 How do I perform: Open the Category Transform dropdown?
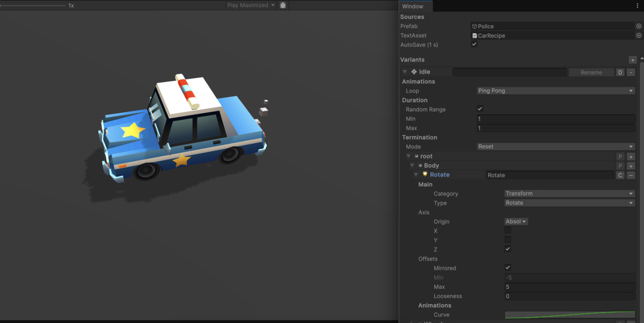click(569, 193)
